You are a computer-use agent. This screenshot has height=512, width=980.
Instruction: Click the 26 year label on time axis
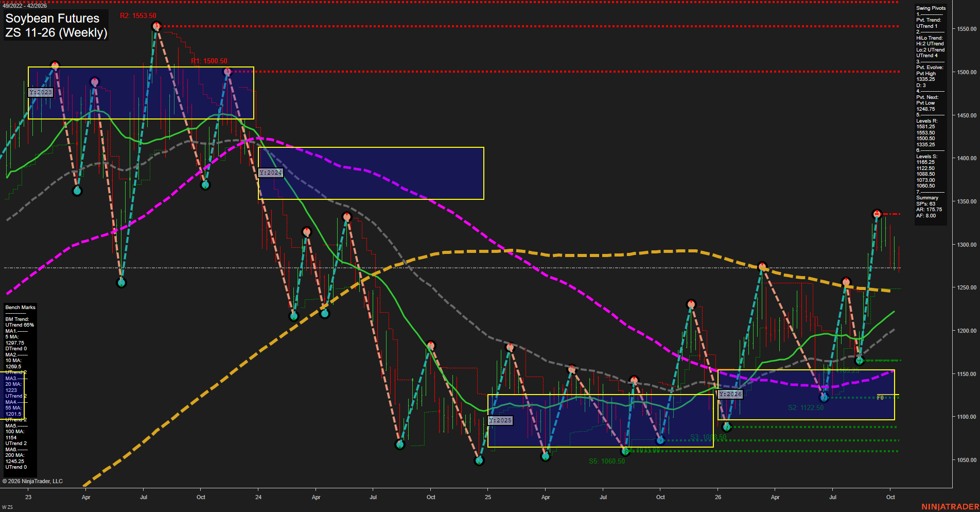pyautogui.click(x=718, y=497)
